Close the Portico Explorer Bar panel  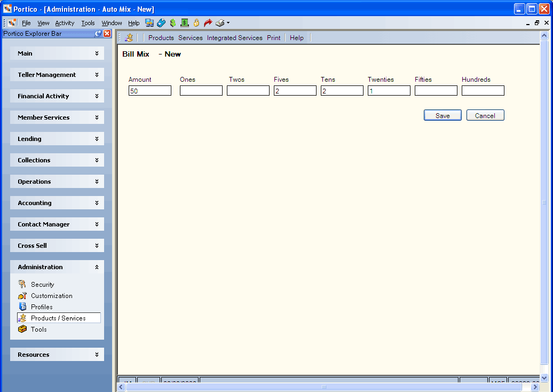[x=107, y=34]
